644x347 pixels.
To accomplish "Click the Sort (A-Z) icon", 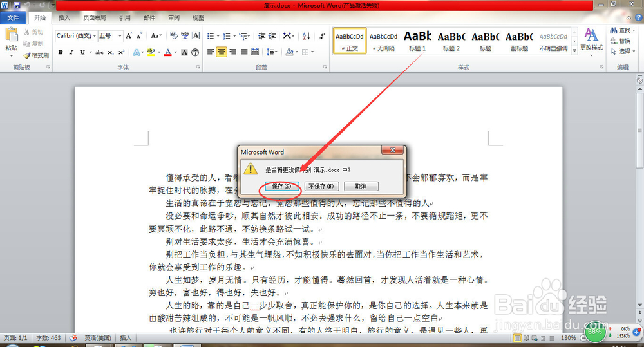I will click(306, 36).
